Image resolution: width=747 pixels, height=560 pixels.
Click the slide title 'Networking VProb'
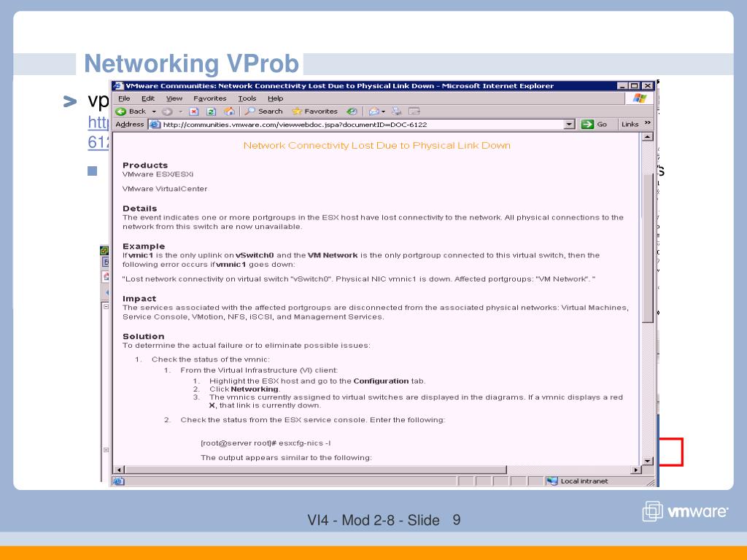pyautogui.click(x=192, y=63)
